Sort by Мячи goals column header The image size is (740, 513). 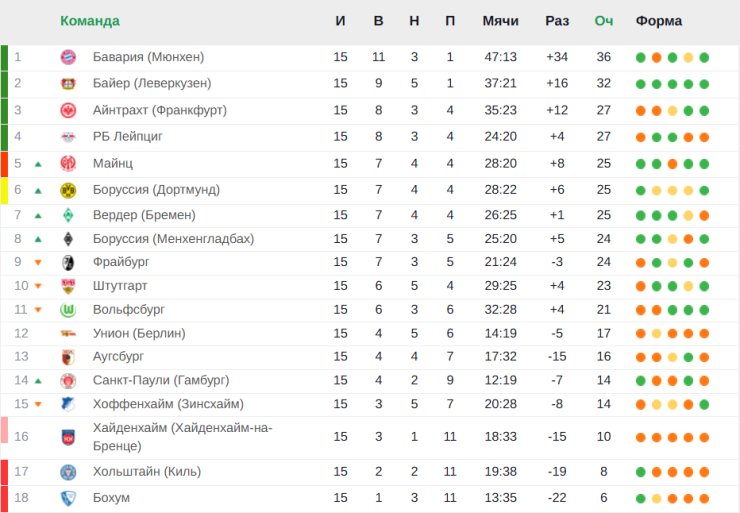(x=500, y=21)
